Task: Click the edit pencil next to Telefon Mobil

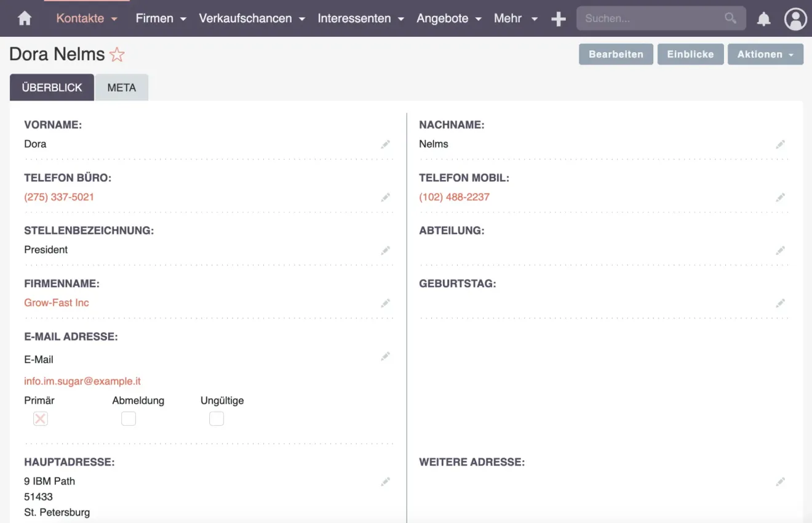Action: pyautogui.click(x=780, y=197)
